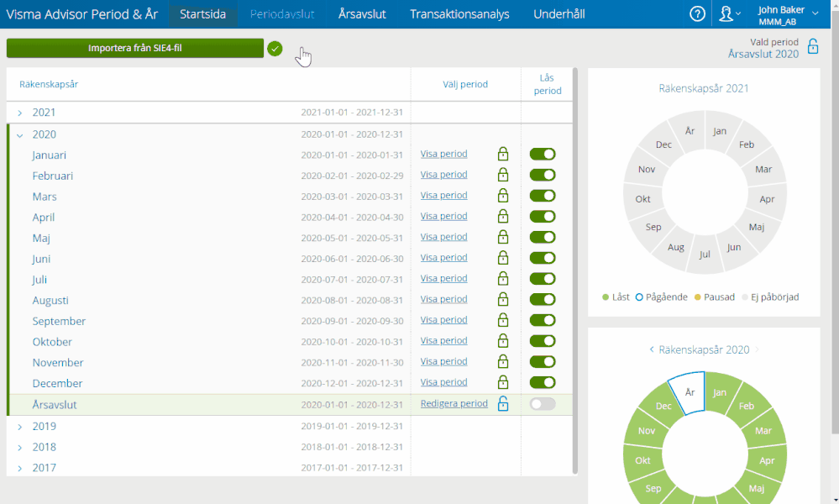Click the green padlock icon for Juni
This screenshot has width=839, height=504.
coord(503,258)
